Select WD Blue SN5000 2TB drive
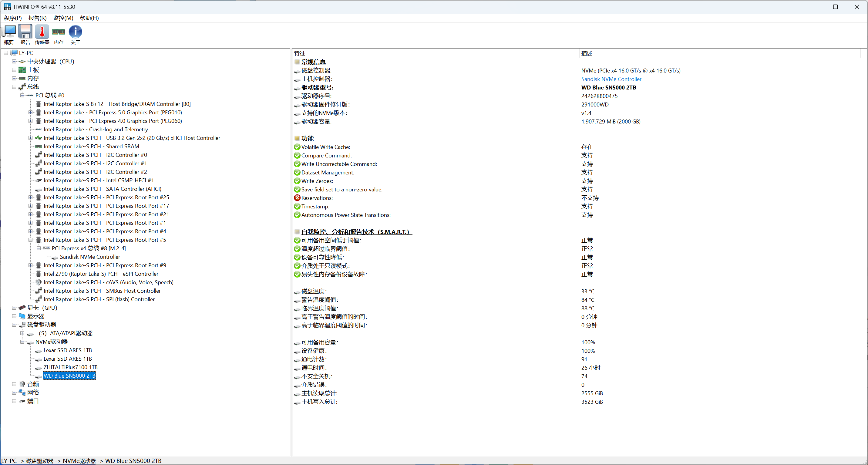The image size is (868, 465). pyautogui.click(x=69, y=376)
